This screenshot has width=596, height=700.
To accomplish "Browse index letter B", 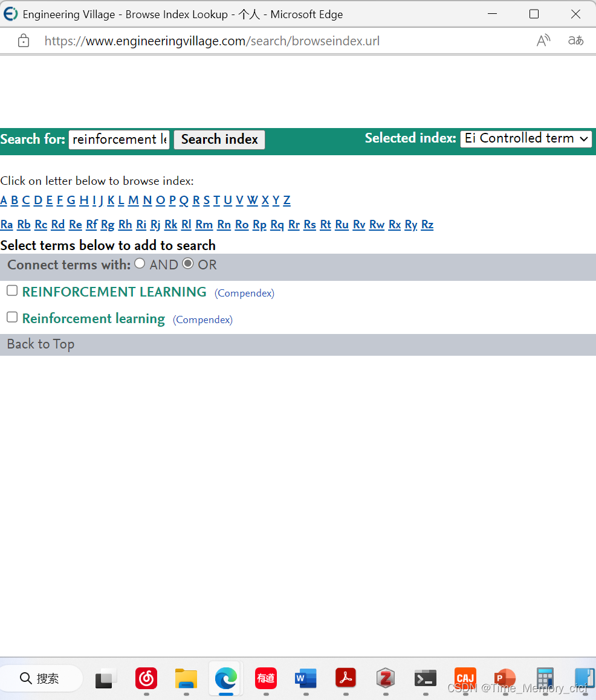I will coord(15,201).
